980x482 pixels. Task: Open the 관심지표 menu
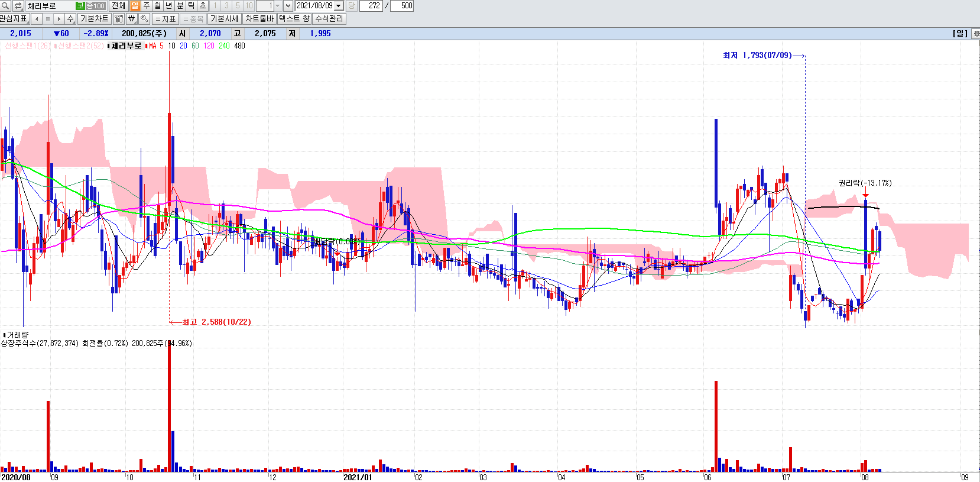[14, 19]
